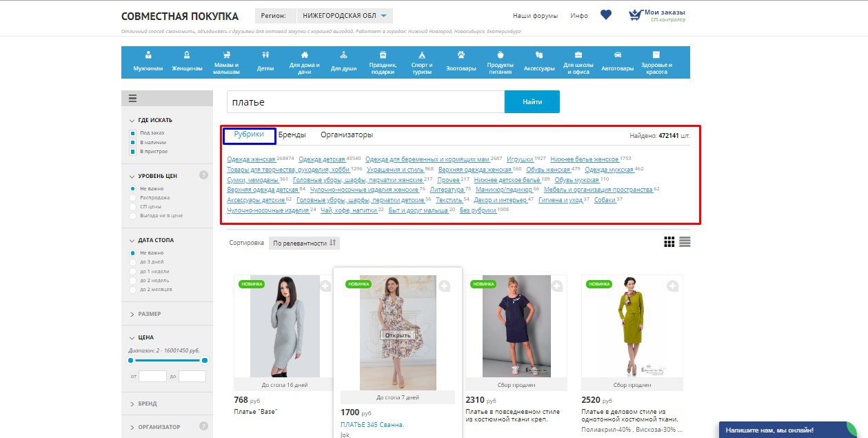This screenshot has height=438, width=868.
Task: Open the Одежда женская rubric link
Action: 251,159
